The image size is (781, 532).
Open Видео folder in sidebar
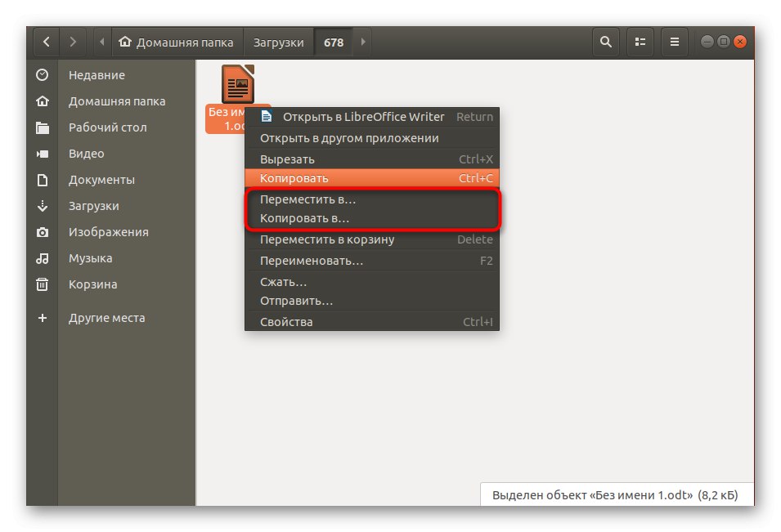(x=86, y=154)
